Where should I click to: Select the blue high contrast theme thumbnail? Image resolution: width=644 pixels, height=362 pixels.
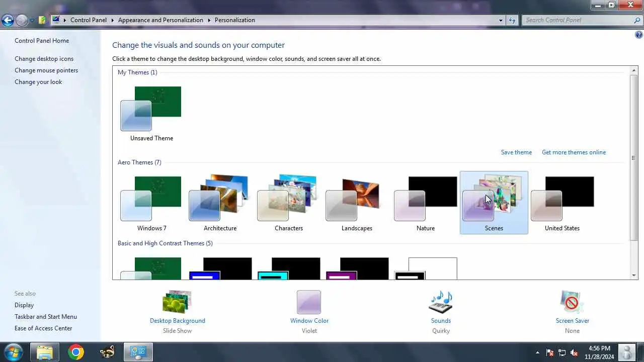[220, 268]
